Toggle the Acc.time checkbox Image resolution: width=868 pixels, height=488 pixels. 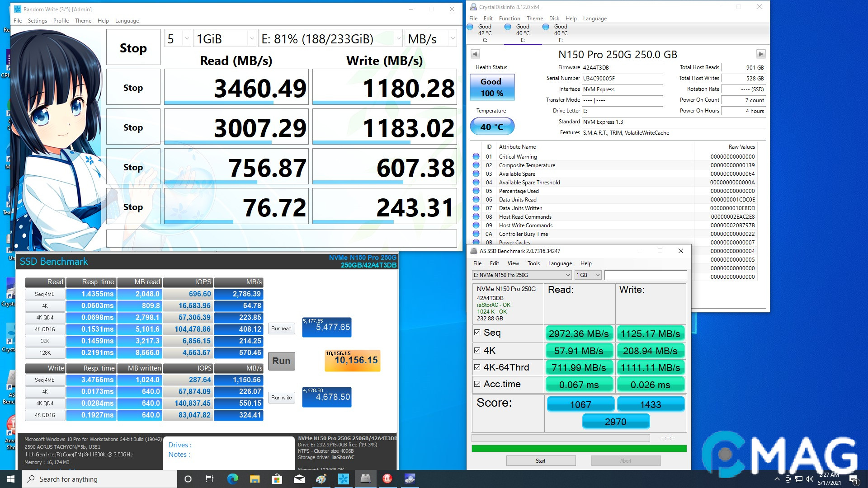(x=477, y=384)
